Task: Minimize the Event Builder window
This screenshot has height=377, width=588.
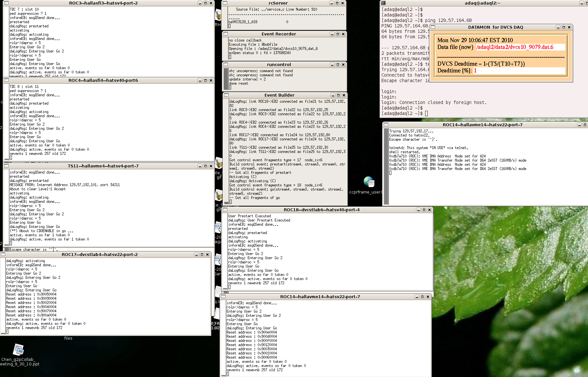Action: (x=333, y=95)
